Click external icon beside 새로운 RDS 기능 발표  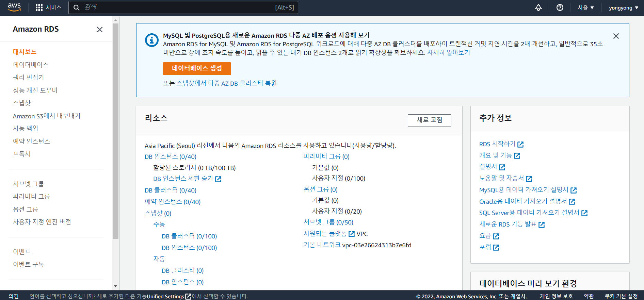point(542,224)
